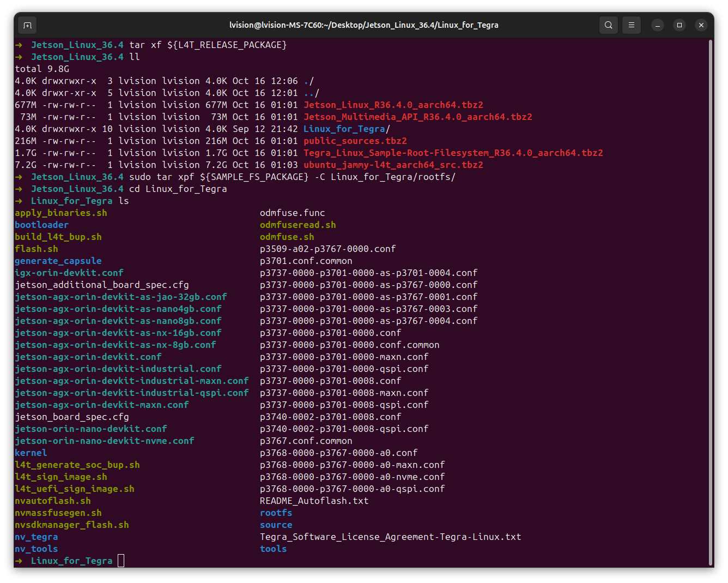Click nvsdkmanager_flash.sh script name
Image resolution: width=728 pixels, height=583 pixels.
(x=72, y=525)
